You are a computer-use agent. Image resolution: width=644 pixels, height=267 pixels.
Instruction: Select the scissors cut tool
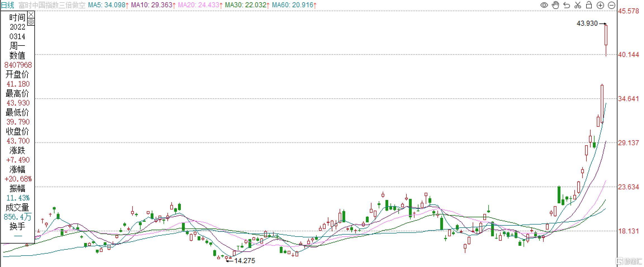578,5
